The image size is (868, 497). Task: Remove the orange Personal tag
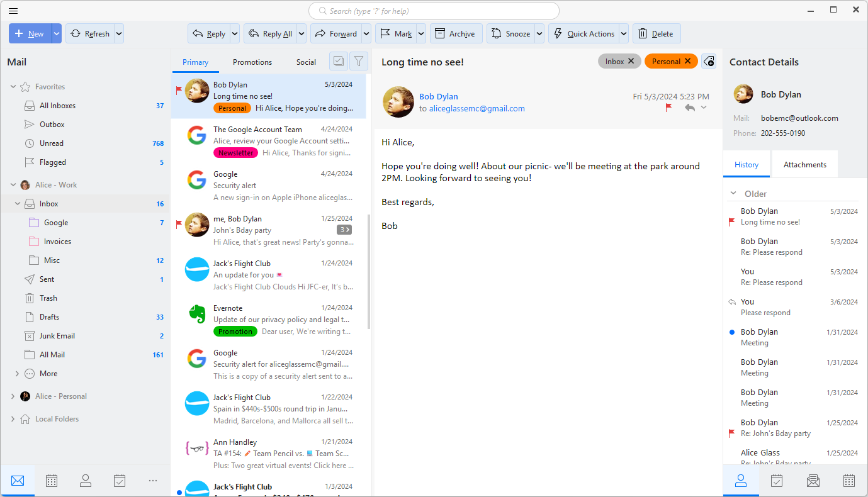coord(687,61)
